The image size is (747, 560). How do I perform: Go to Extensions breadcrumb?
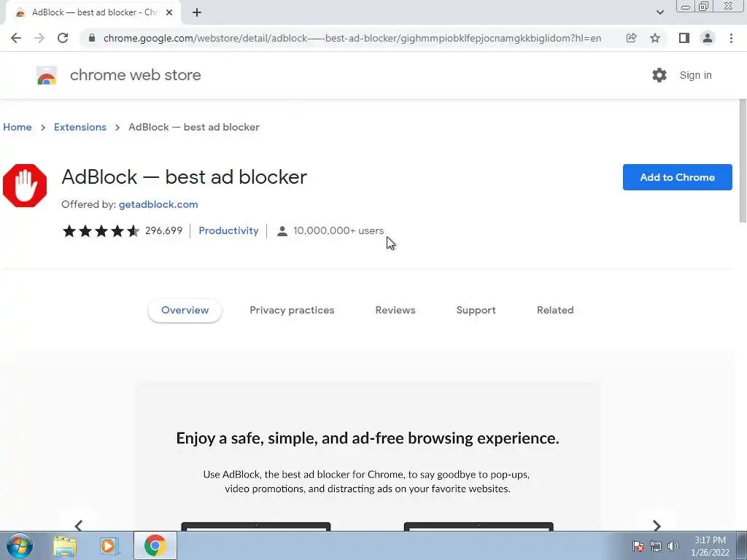[x=80, y=127]
